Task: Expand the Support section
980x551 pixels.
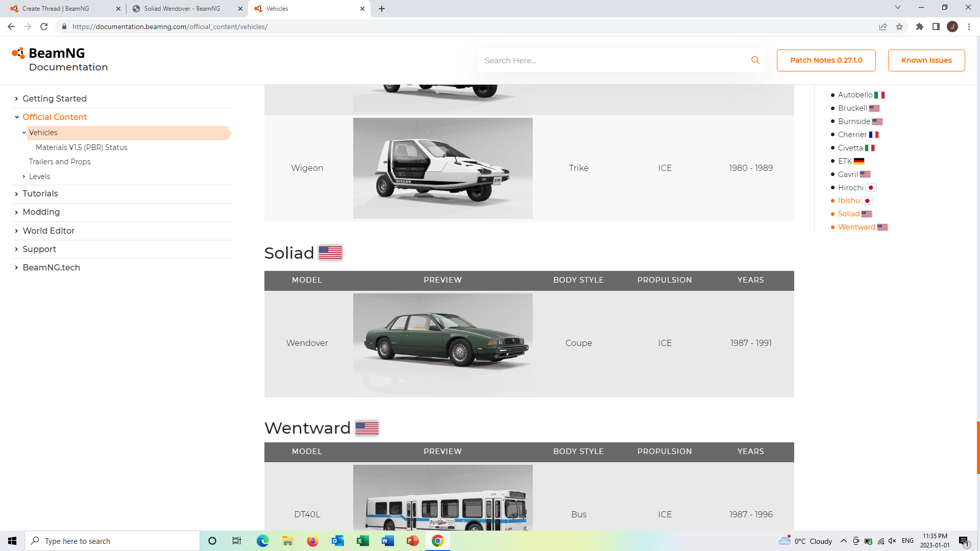Action: tap(16, 249)
